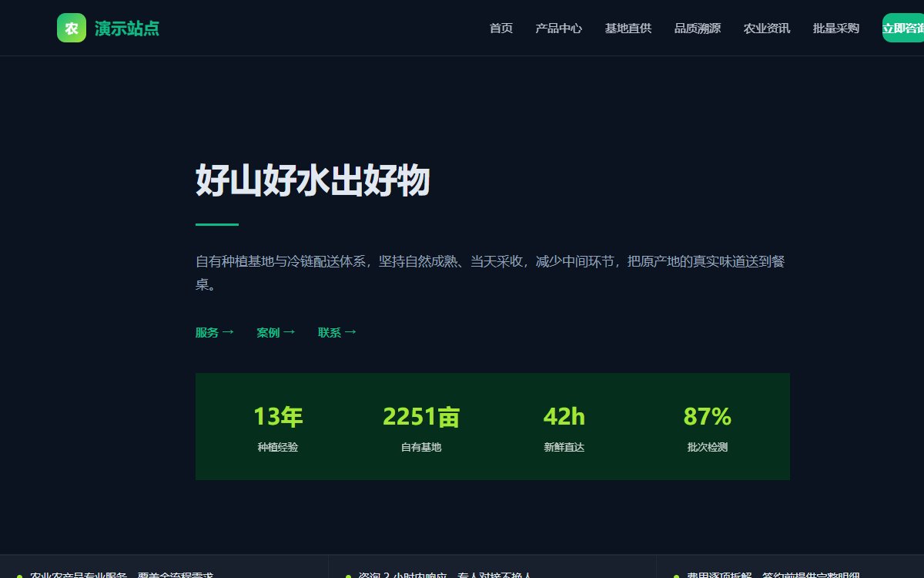Click the 费用逐项拆解 feature text
This screenshot has height=578, width=924.
(x=772, y=574)
